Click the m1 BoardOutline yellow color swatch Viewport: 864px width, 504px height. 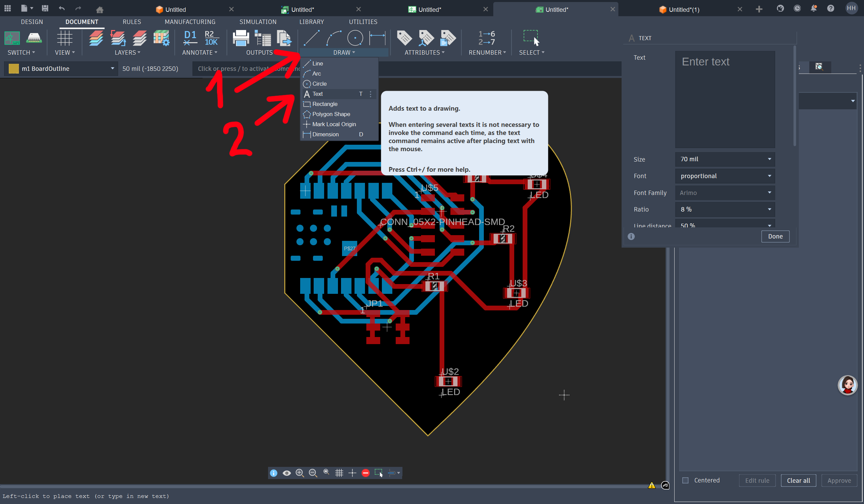(x=14, y=68)
